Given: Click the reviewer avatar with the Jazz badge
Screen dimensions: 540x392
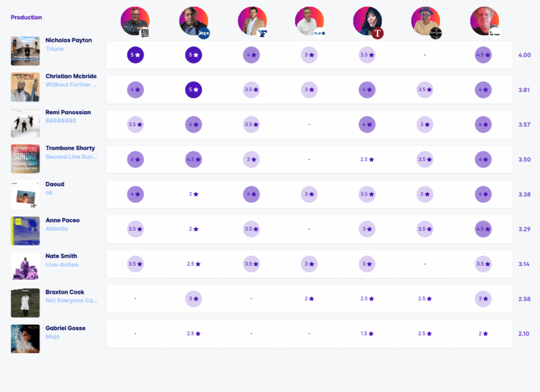Looking at the screenshot, I should point(193,21).
